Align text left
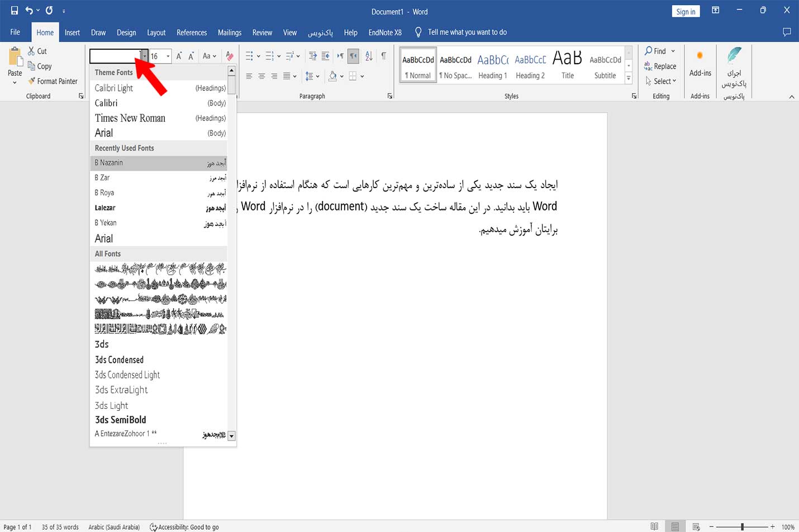Image resolution: width=799 pixels, height=532 pixels. (249, 76)
